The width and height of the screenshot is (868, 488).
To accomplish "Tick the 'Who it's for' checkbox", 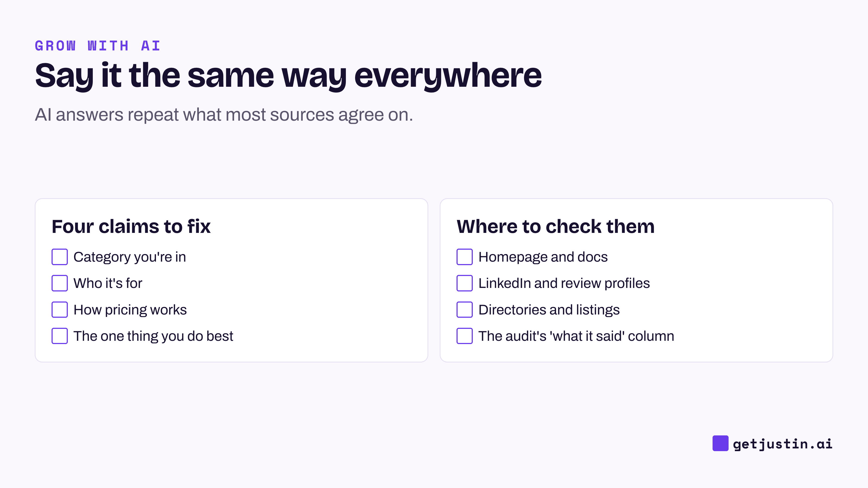I will tap(60, 283).
